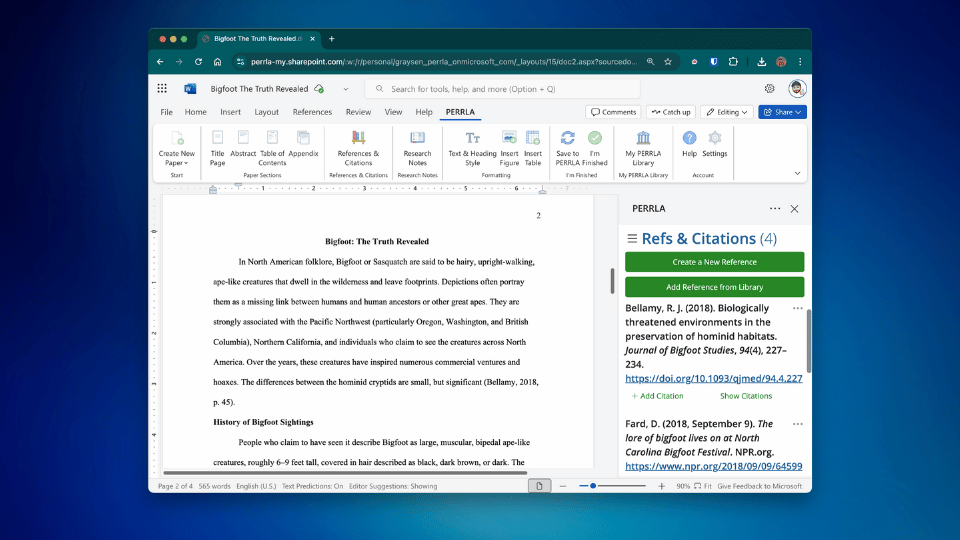
Task: Open the NPR.org reference link
Action: pyautogui.click(x=714, y=466)
